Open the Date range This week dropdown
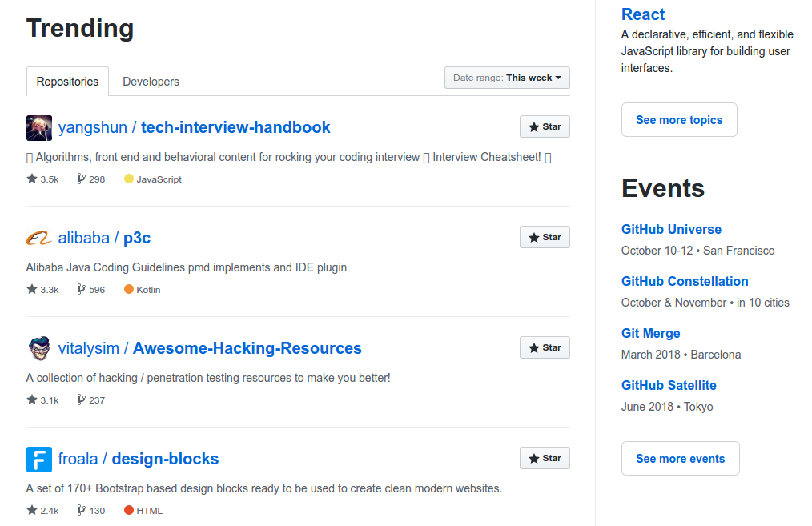812x526 pixels. [507, 78]
